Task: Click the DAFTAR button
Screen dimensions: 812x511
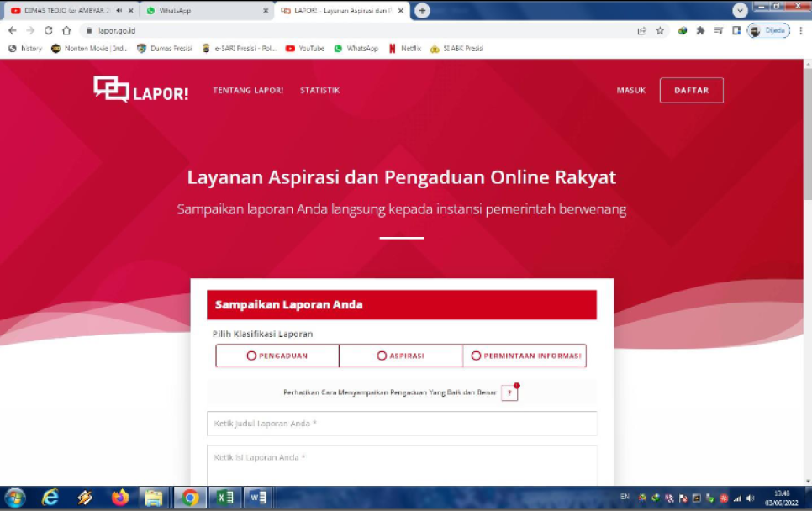Action: click(691, 90)
